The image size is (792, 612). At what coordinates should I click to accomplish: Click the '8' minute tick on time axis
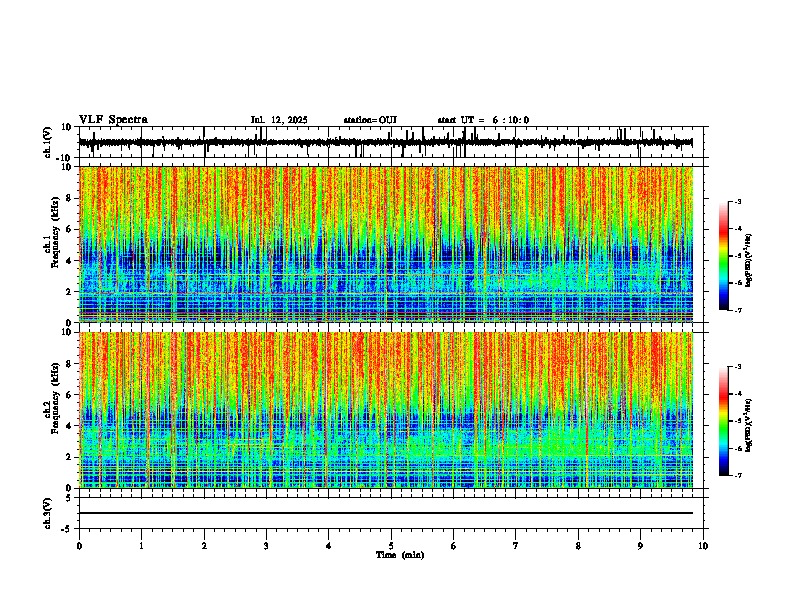click(x=578, y=546)
